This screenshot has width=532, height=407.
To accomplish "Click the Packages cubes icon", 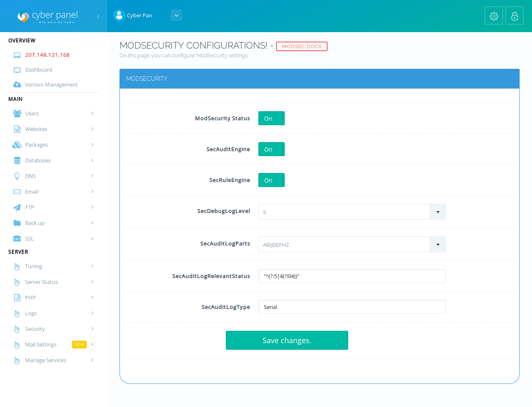I will 17,145.
